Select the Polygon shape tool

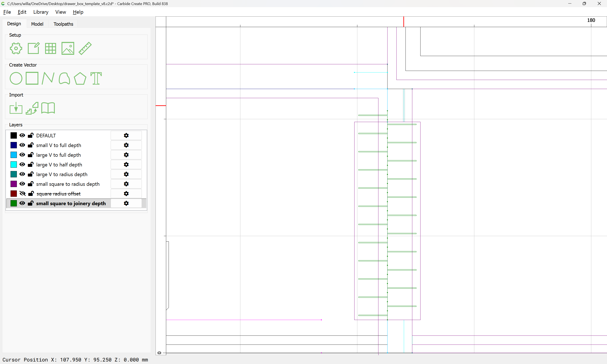[x=80, y=79]
